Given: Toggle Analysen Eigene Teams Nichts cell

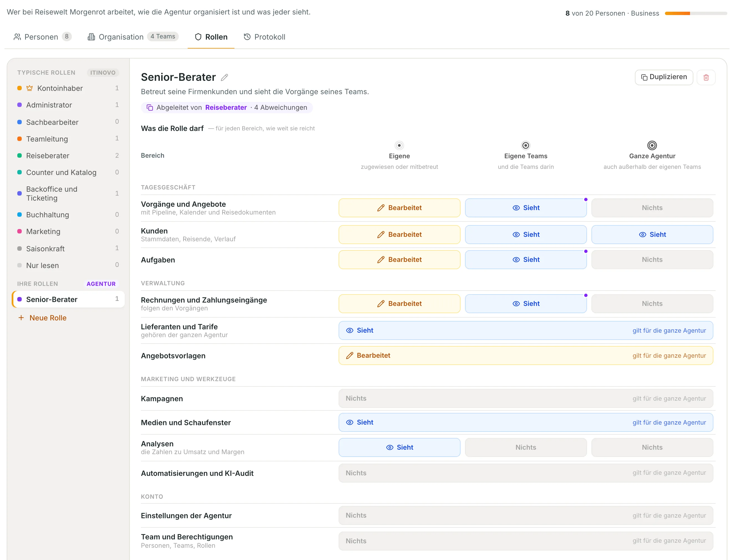Looking at the screenshot, I should [525, 447].
